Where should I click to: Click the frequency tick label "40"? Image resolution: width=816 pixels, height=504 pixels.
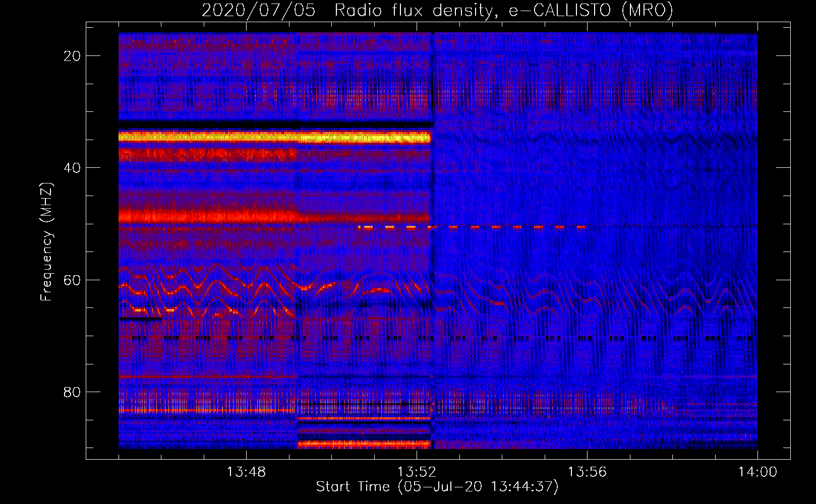[72, 168]
